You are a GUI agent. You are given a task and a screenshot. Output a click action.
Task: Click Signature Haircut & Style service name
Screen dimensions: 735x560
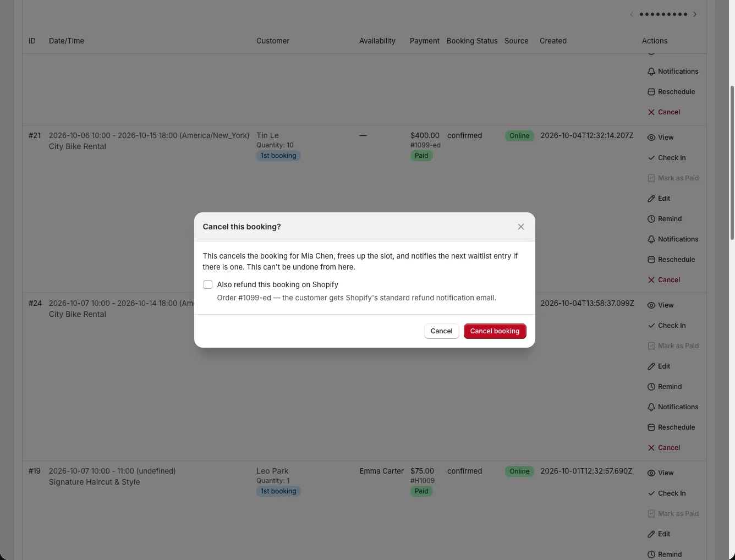95,482
